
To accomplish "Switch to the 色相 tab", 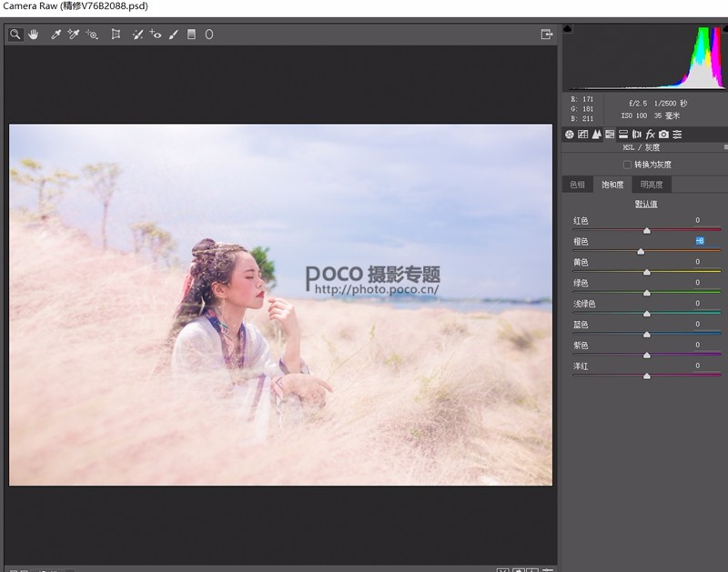I will 578,184.
